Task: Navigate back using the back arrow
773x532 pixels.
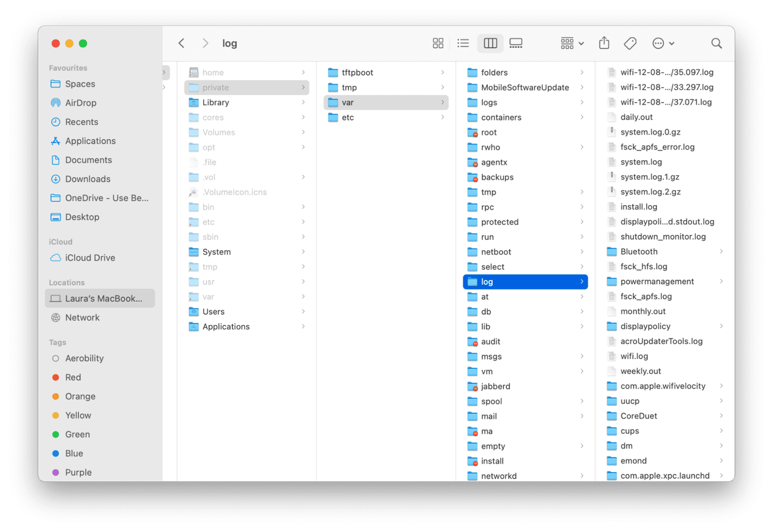Action: (181, 43)
